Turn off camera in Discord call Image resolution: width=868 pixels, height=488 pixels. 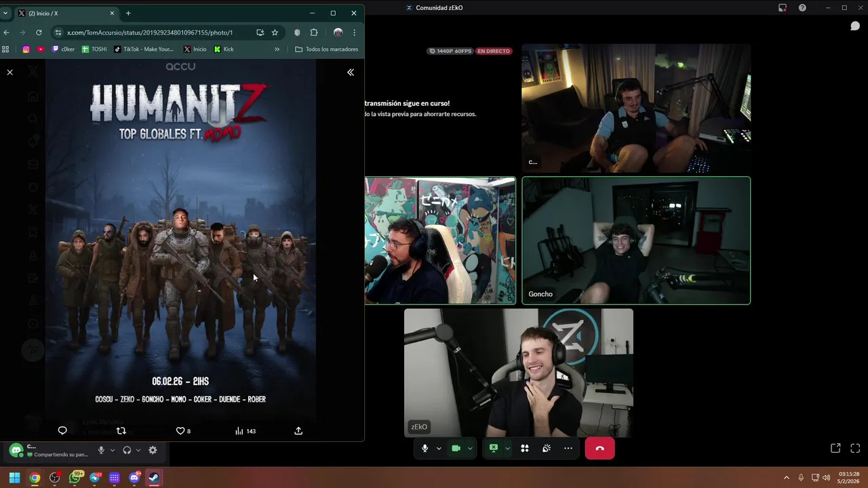point(456,448)
